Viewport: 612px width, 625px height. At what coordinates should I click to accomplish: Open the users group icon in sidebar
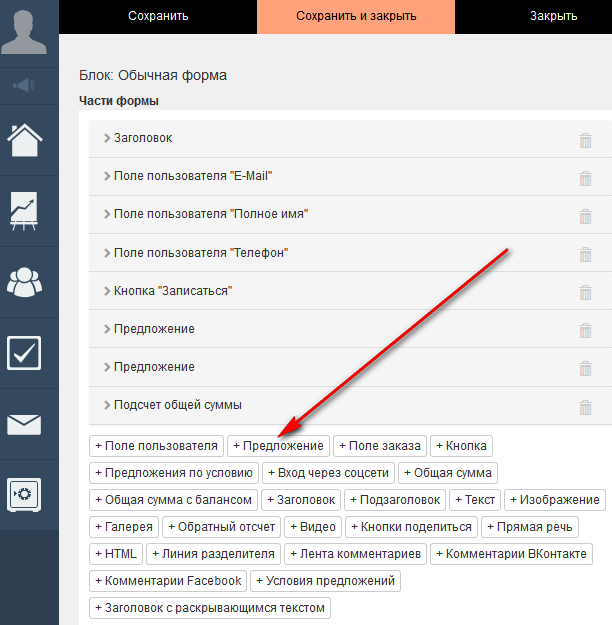[24, 282]
